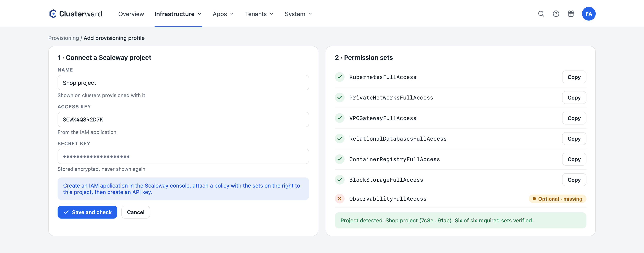Click the Cancel button
Image resolution: width=644 pixels, height=253 pixels.
[x=135, y=212]
